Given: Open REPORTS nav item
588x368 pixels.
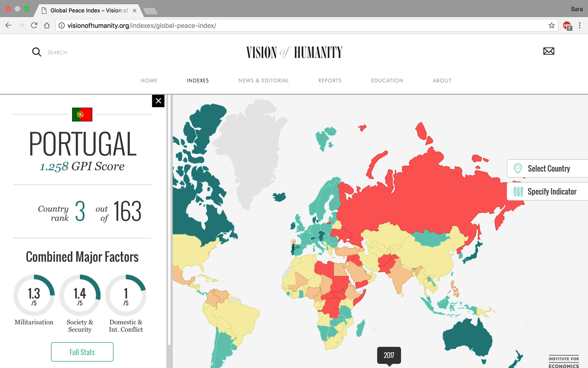Looking at the screenshot, I should point(330,80).
